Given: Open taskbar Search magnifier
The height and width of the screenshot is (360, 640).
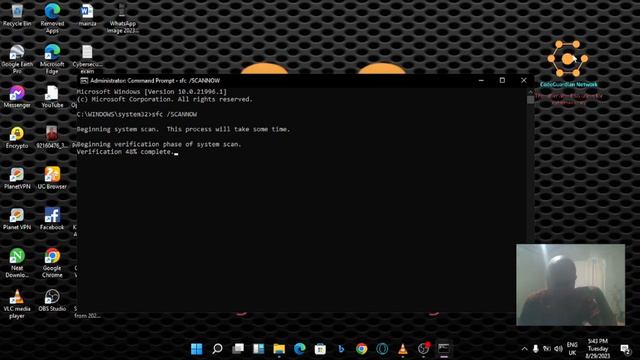Looking at the screenshot, I should click(x=218, y=349).
